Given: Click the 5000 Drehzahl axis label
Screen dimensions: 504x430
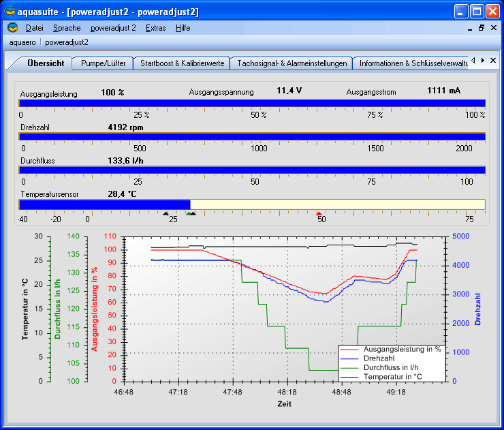Looking at the screenshot, I should click(461, 236).
